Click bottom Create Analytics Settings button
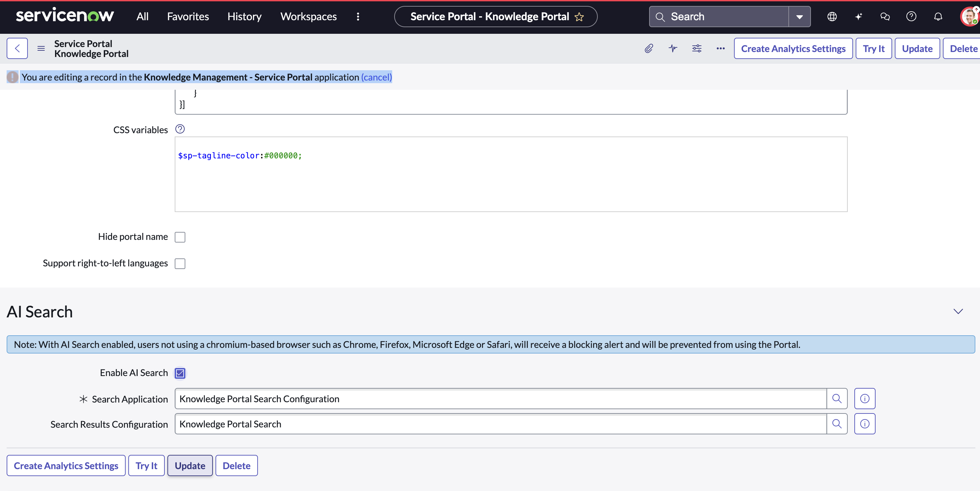Screen dimensions: 980x491 (66, 465)
